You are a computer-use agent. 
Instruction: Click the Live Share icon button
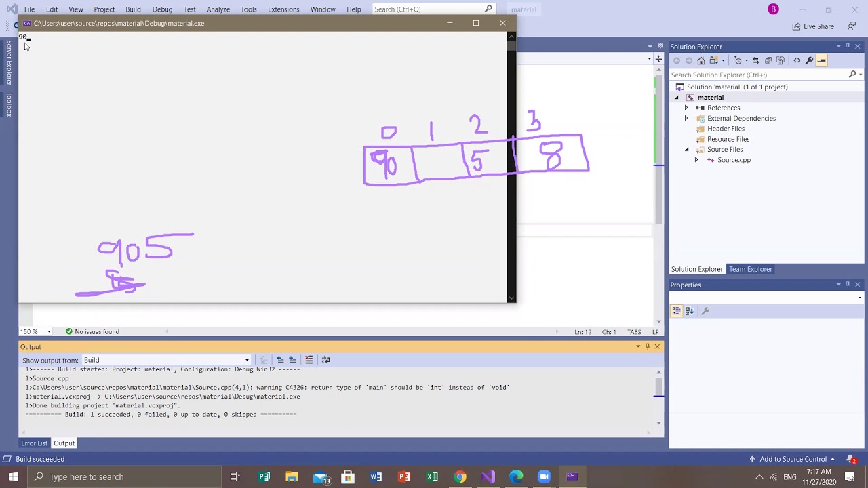[813, 26]
